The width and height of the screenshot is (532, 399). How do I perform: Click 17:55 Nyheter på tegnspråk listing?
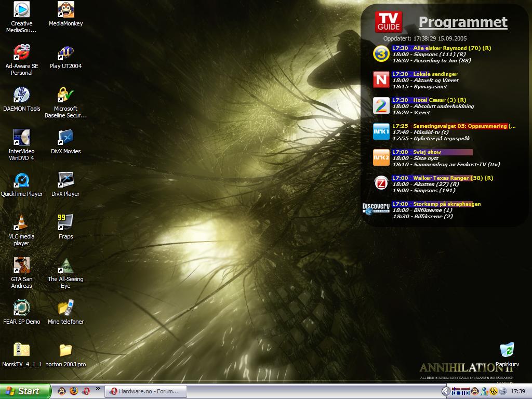pos(431,138)
